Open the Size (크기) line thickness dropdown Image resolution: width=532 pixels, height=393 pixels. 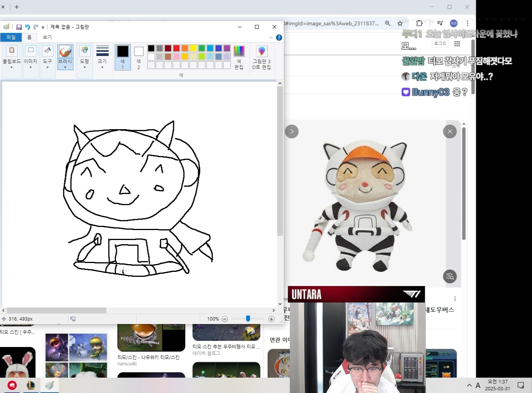tap(102, 57)
